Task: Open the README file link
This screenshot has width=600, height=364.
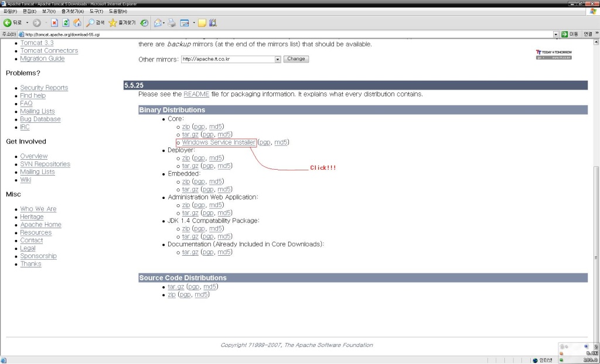Action: [196, 94]
